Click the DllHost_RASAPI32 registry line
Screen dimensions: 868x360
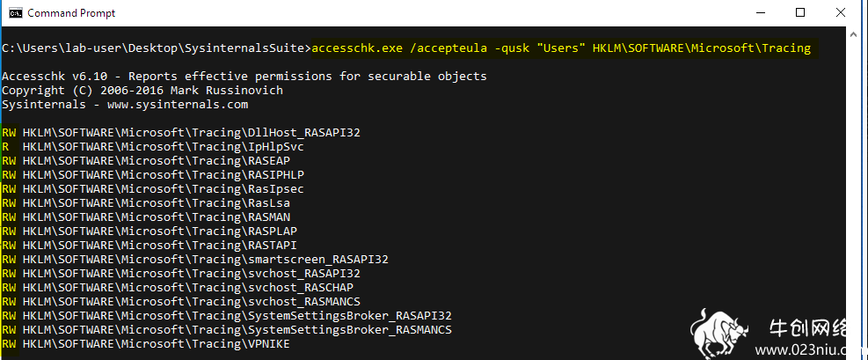(x=181, y=133)
